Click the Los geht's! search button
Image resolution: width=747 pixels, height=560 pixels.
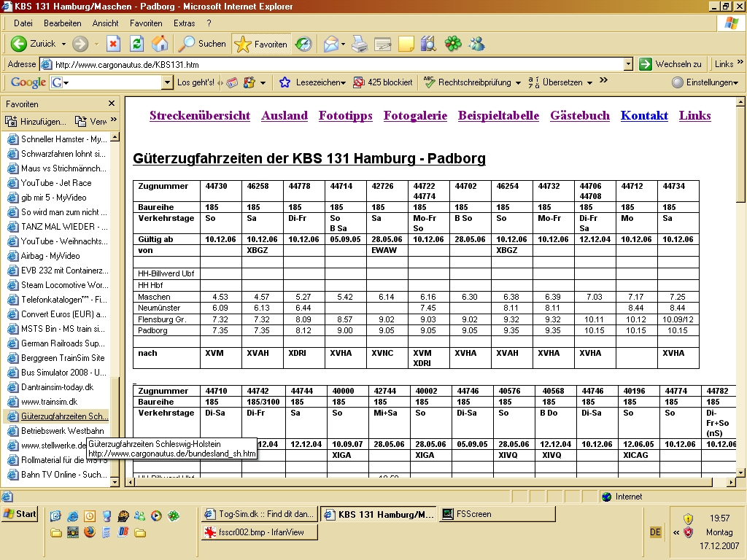[196, 82]
